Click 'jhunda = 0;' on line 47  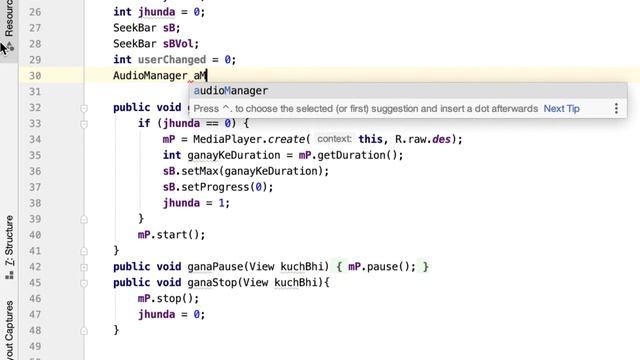171,315
